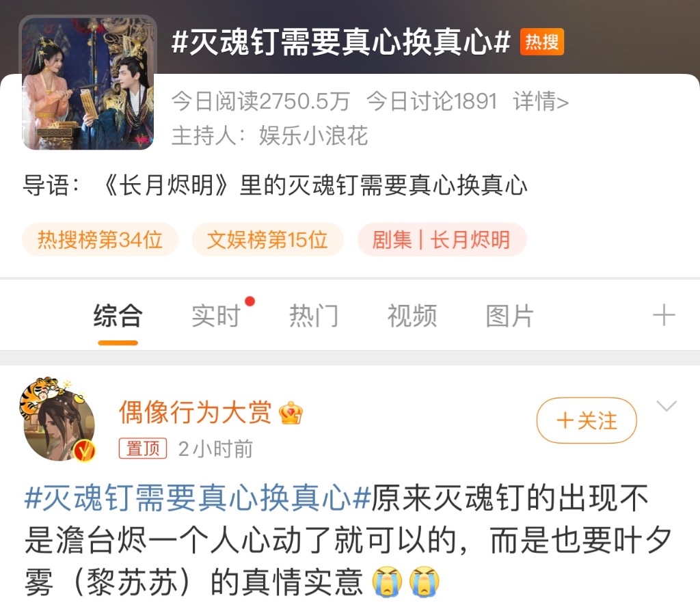Switch to the 实时 tab

217,316
